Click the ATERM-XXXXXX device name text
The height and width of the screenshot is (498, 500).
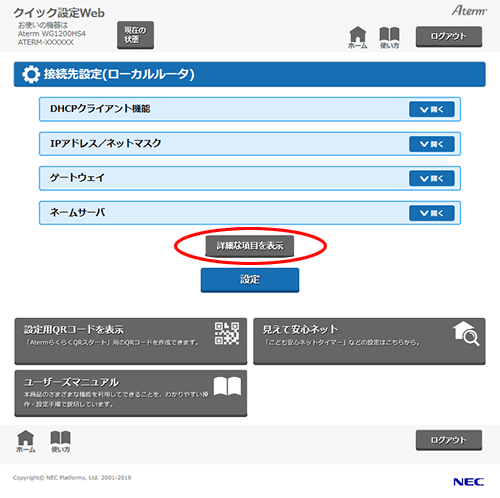pos(46,42)
